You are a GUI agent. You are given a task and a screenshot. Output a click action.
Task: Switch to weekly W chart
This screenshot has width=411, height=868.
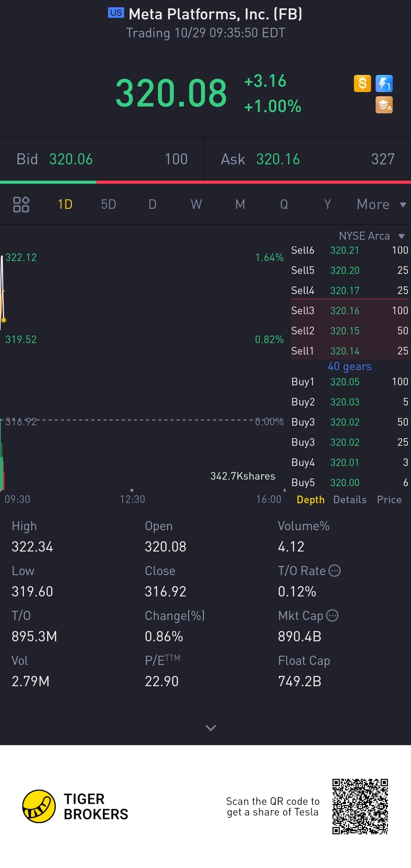[x=196, y=204]
